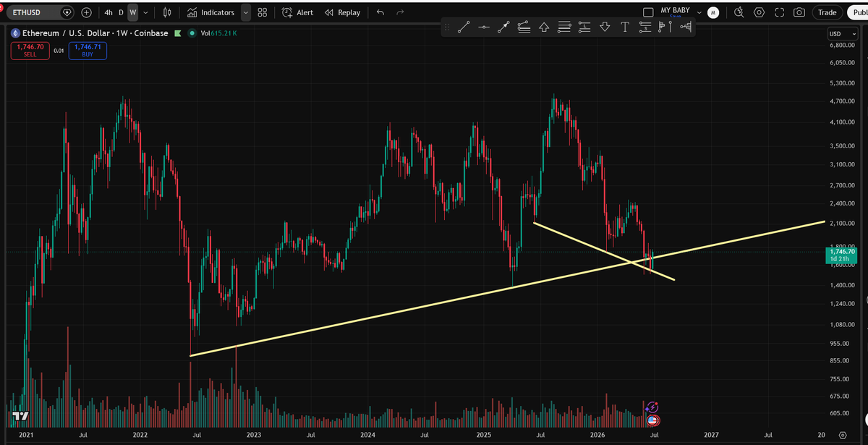
Task: Click the green market status dot
Action: tap(192, 33)
